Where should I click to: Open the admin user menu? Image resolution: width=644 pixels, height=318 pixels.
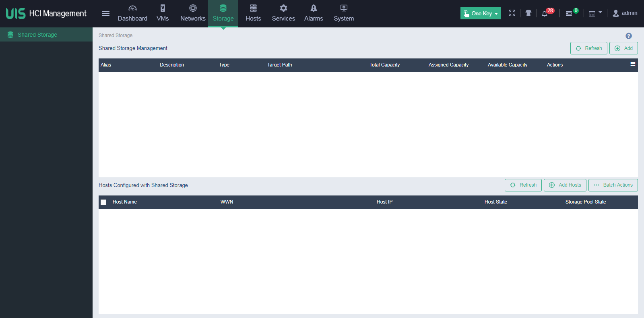point(625,13)
